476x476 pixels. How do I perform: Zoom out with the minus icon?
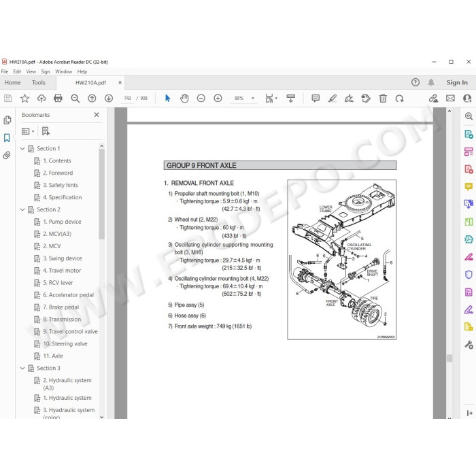(x=201, y=99)
